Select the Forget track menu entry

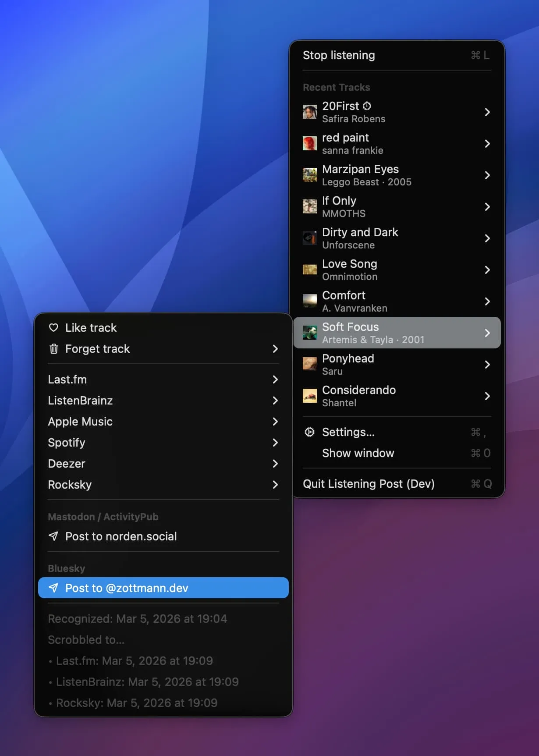tap(163, 349)
